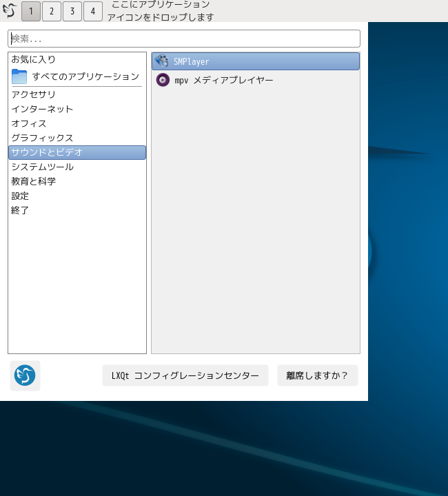The width and height of the screenshot is (448, 496).
Task: Open the 設定 category
Action: (x=77, y=196)
